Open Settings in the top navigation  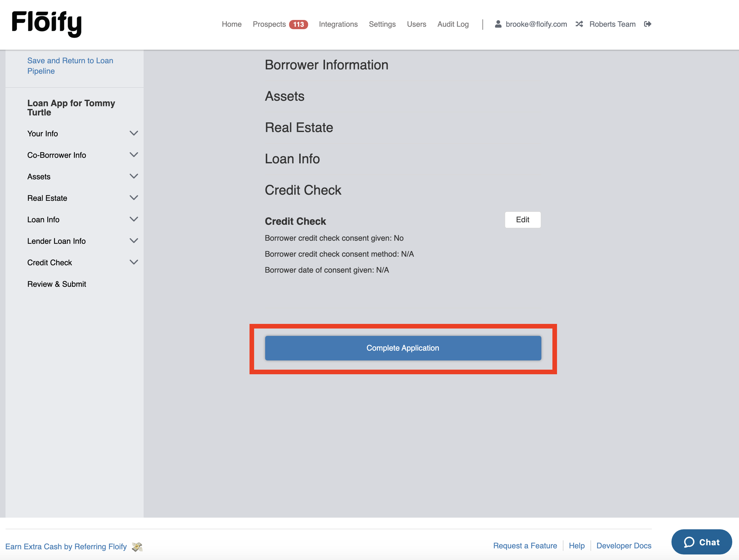tap(382, 24)
